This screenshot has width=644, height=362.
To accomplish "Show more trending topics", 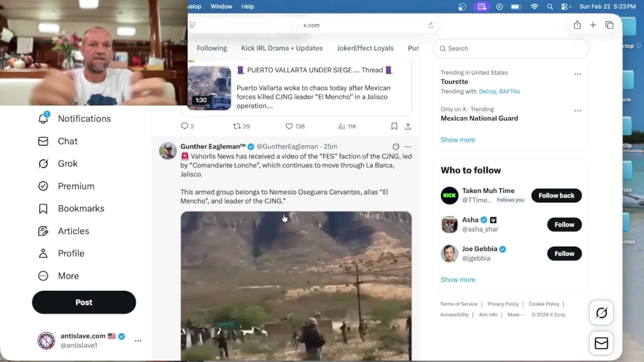I will click(x=458, y=140).
